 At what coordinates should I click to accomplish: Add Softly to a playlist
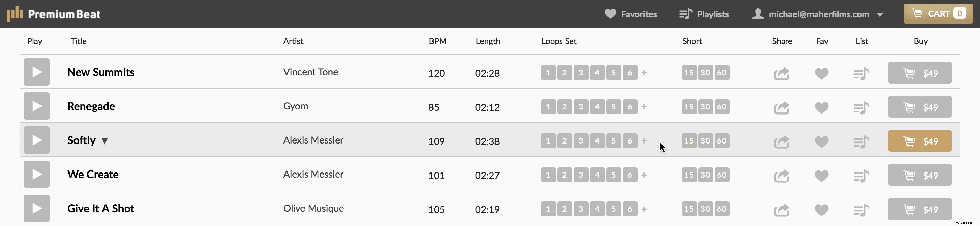(861, 141)
